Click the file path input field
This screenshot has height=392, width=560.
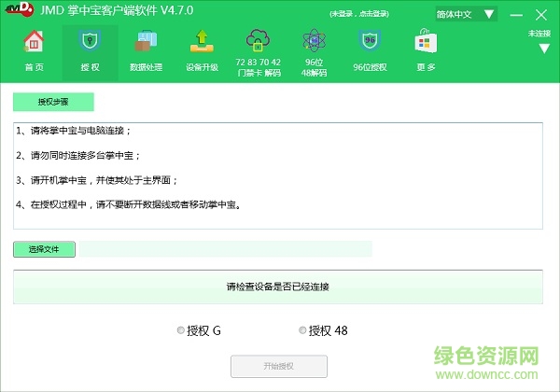click(226, 249)
